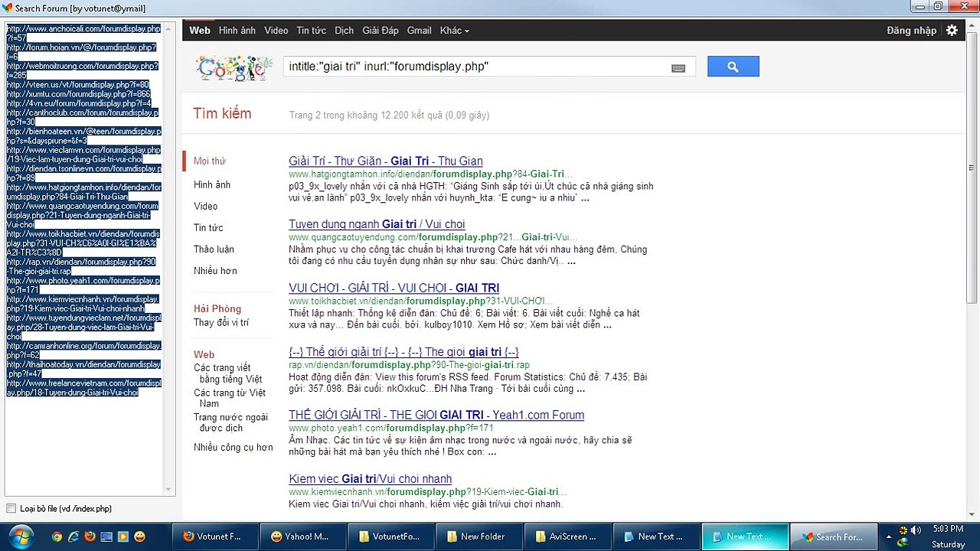
Task: Click the camranhonline.org URL in the list
Action: [x=83, y=350]
